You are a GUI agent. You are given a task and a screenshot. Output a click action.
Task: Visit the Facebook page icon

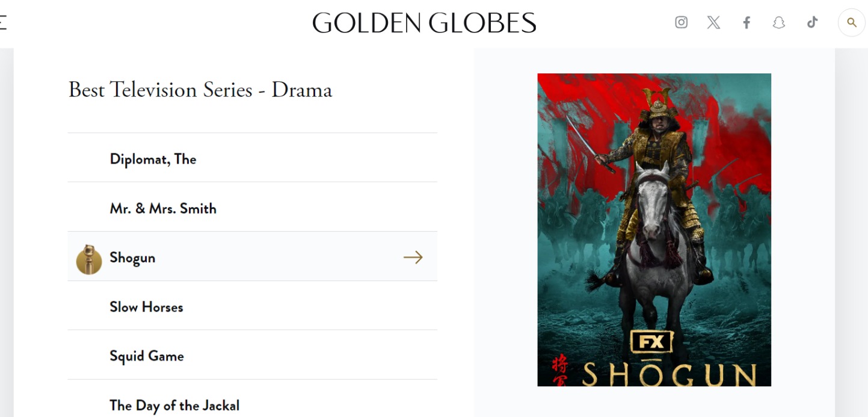pos(746,22)
